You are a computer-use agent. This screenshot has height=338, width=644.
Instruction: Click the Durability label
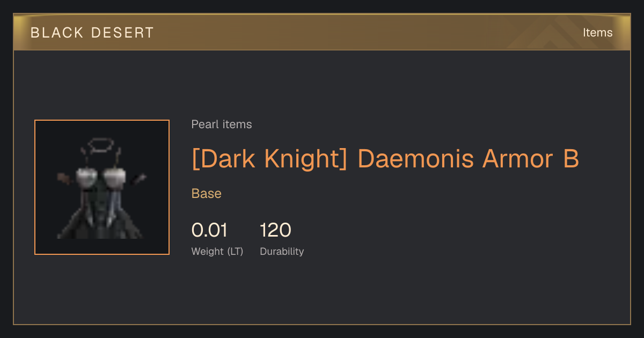[x=282, y=251]
